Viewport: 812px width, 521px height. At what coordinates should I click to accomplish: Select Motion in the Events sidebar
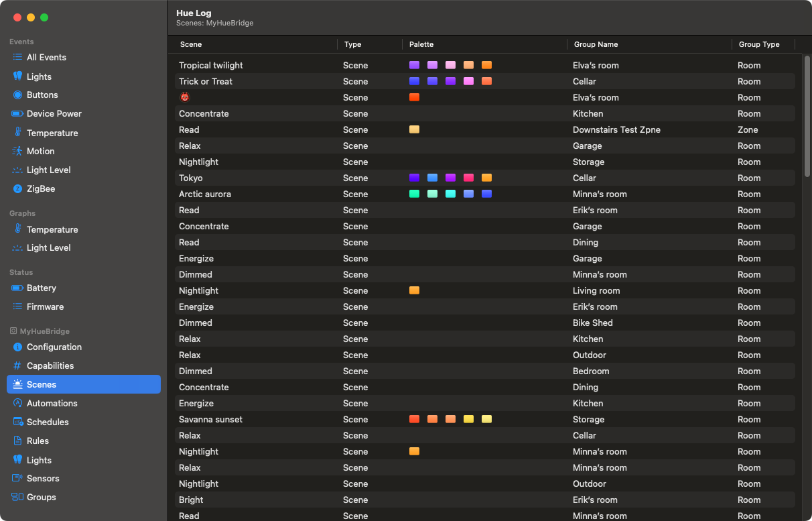(x=39, y=152)
